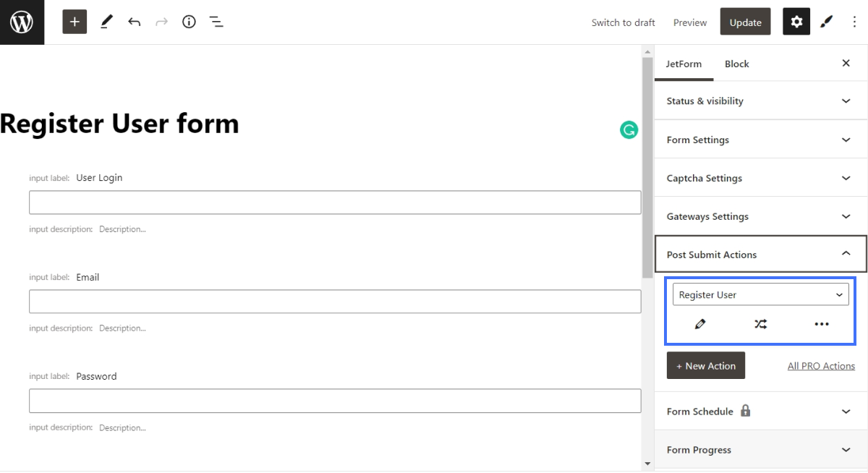Collapse the Post Submit Actions panel
This screenshot has width=868, height=473.
760,255
